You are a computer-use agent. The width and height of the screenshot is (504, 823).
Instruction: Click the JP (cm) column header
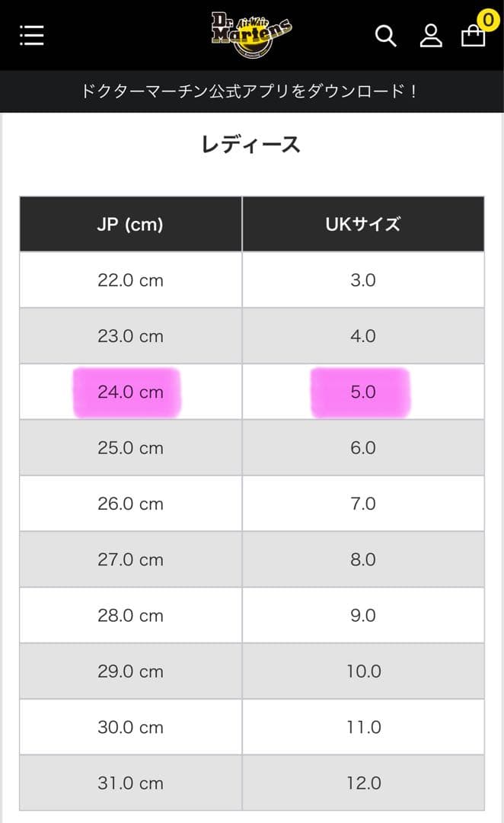pyautogui.click(x=130, y=224)
